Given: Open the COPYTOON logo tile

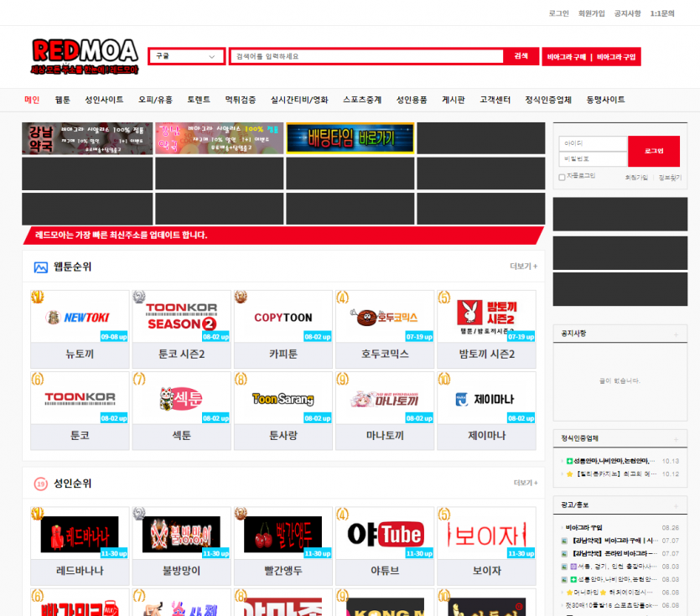Looking at the screenshot, I should point(283,317).
